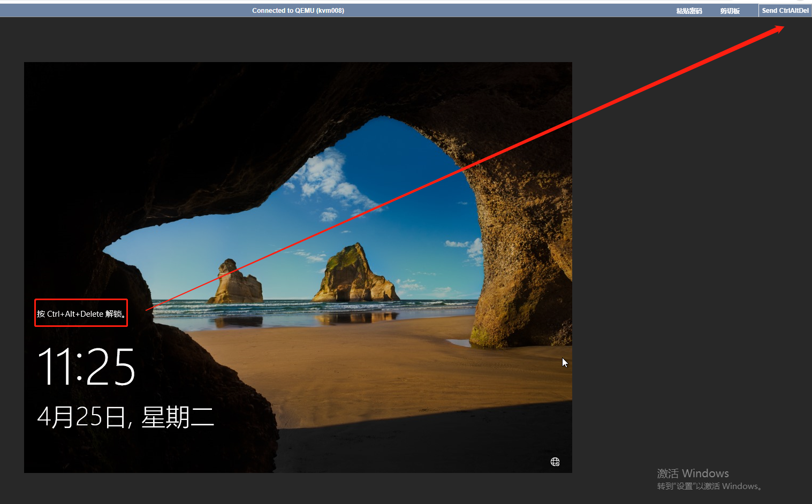Click the '转到设置以激活 Windows' watermark line
The height and width of the screenshot is (504, 812).
[x=709, y=486]
